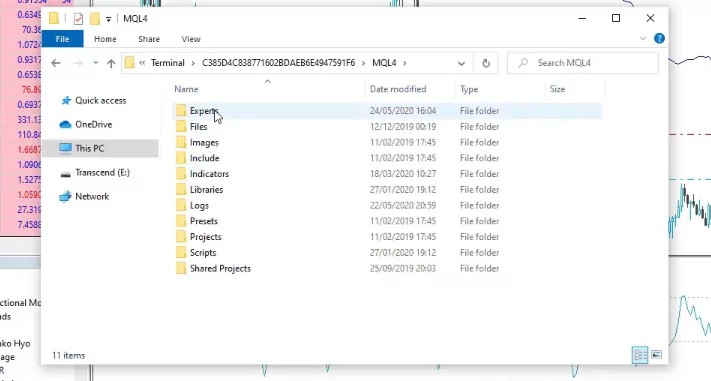
Task: Select the Scripts folder icon
Action: tap(181, 253)
